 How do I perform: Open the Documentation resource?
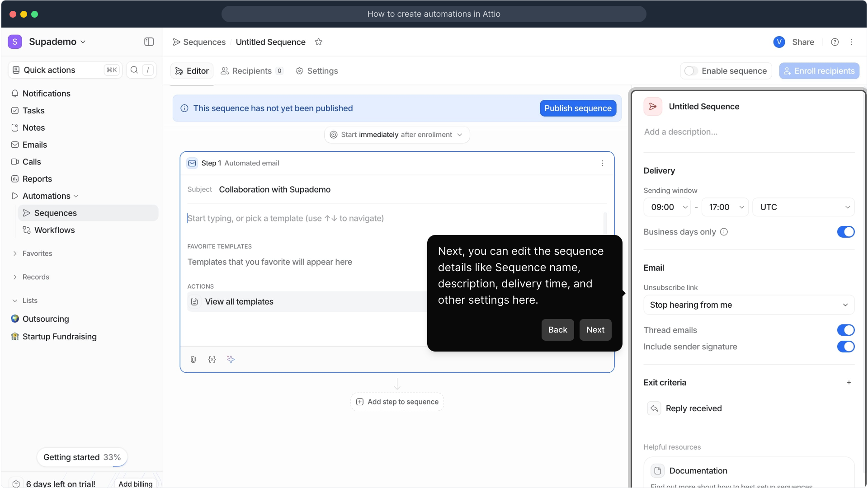click(749, 473)
